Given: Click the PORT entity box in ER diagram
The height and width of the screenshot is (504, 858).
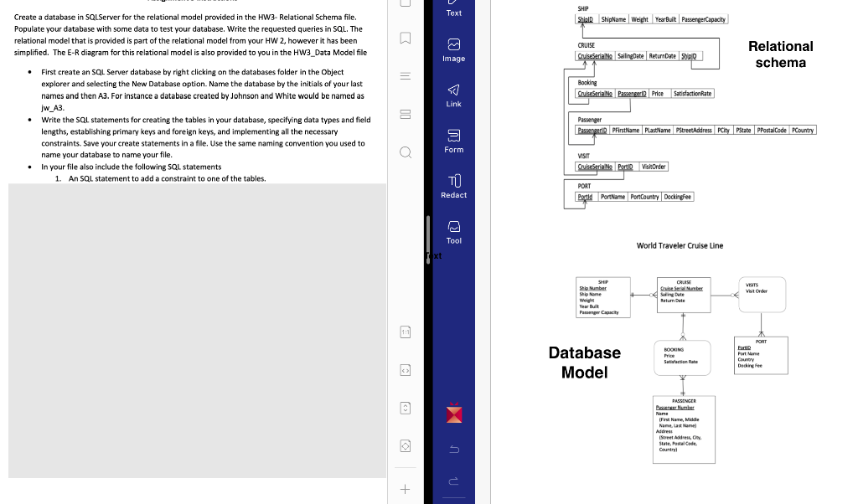Looking at the screenshot, I should (761, 355).
